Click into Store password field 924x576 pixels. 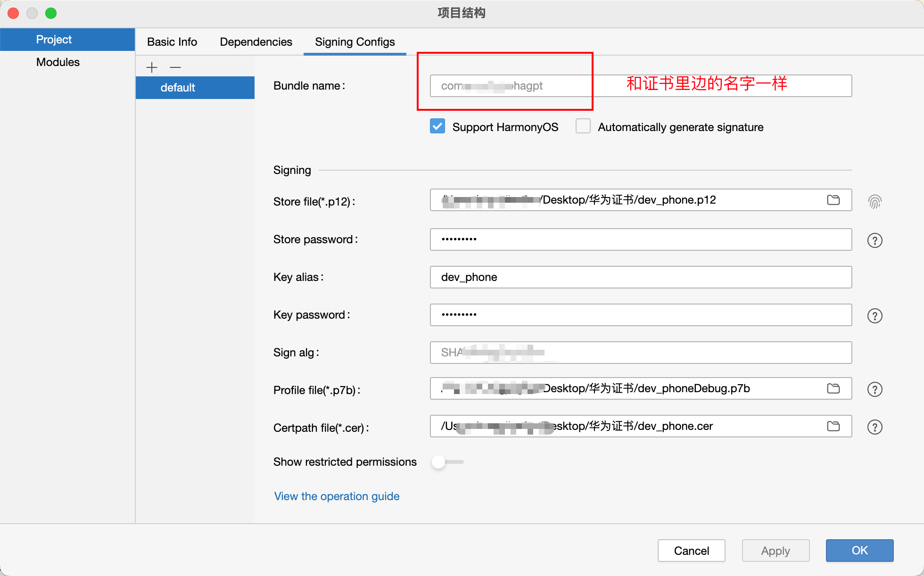tap(641, 239)
